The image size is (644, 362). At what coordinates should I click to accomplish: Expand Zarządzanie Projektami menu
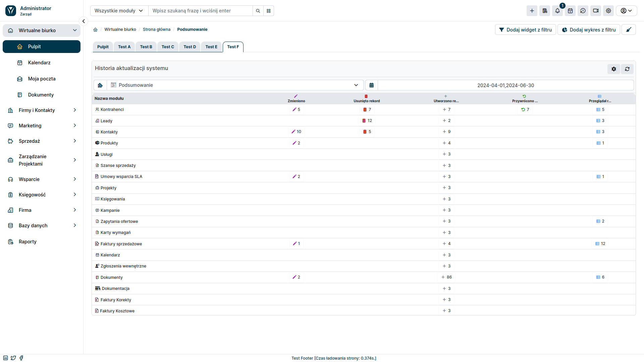pyautogui.click(x=42, y=160)
